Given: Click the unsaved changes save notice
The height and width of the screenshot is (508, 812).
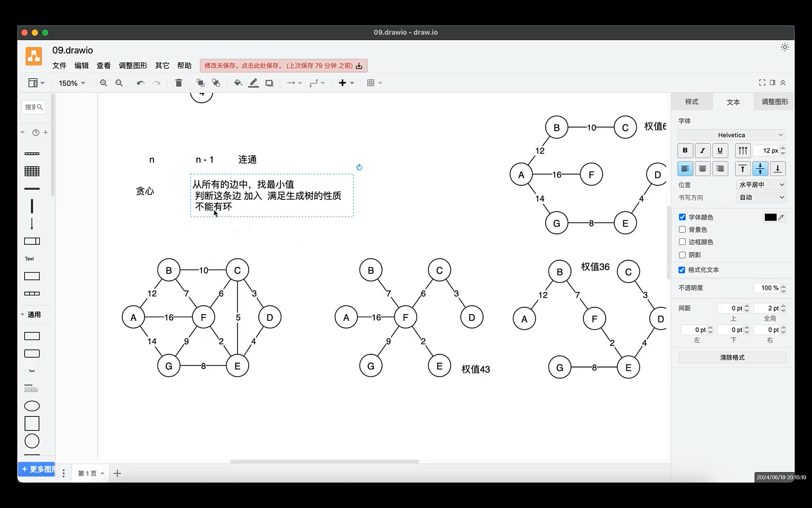Looking at the screenshot, I should (x=283, y=66).
